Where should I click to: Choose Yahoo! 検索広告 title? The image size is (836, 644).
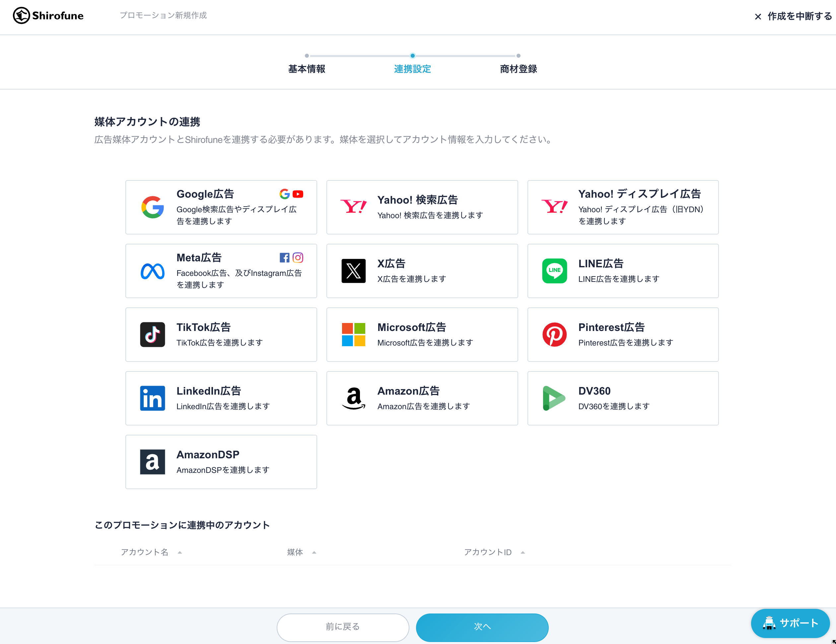[417, 200]
